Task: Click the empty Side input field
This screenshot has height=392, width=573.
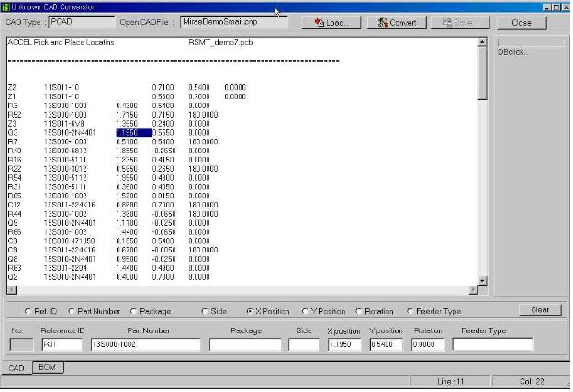Action: pyautogui.click(x=303, y=344)
